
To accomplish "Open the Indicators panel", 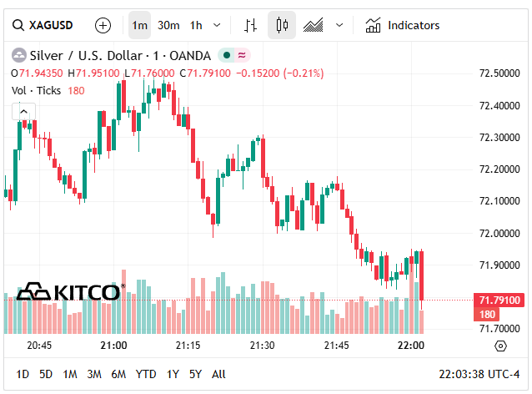I will pos(403,25).
